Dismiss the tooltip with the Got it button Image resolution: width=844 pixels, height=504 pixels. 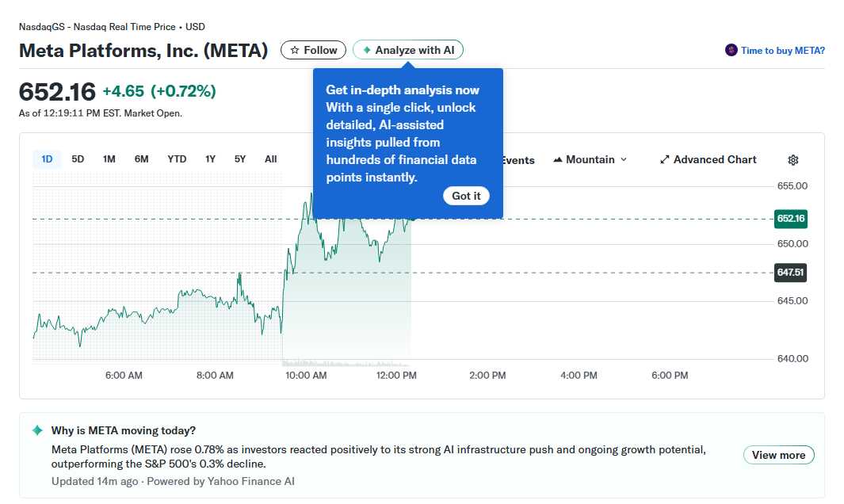pyautogui.click(x=466, y=196)
